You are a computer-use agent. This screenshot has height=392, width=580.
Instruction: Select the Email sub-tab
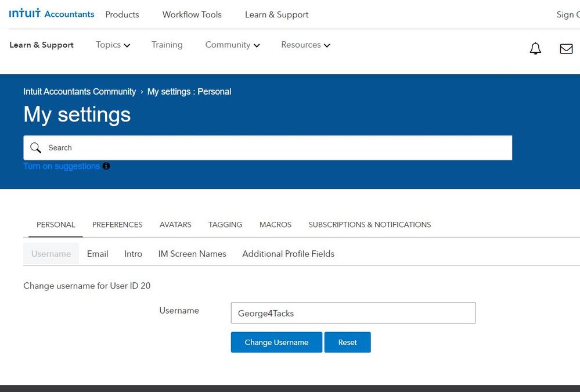98,254
